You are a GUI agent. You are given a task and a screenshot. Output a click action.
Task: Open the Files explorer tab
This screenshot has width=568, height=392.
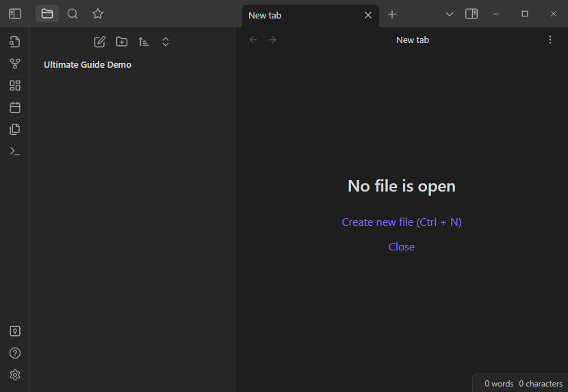pos(47,14)
